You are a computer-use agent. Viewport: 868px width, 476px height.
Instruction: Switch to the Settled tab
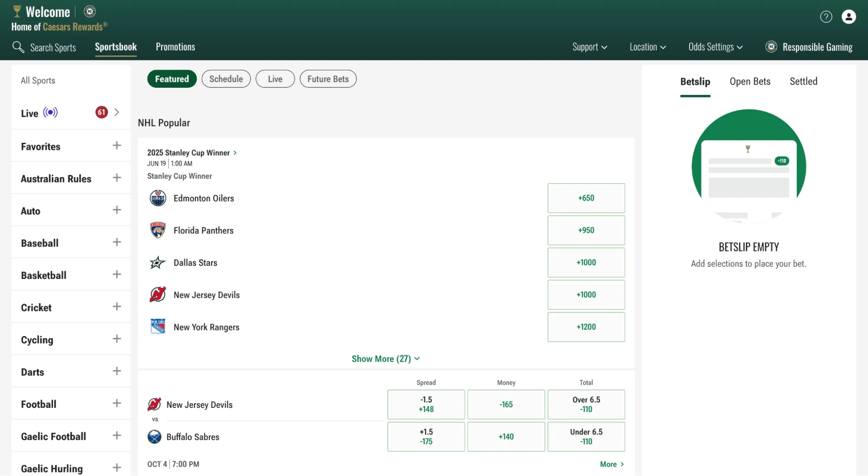point(803,82)
